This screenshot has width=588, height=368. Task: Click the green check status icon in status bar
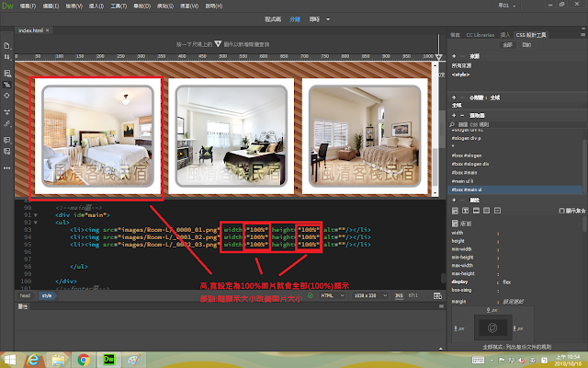(311, 295)
